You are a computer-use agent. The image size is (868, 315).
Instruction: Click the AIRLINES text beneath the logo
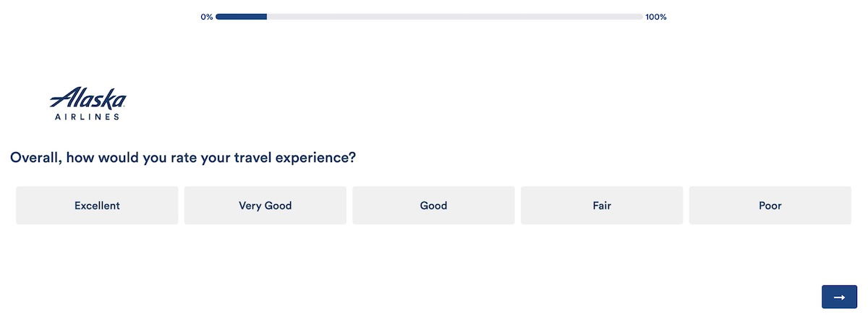tap(87, 117)
